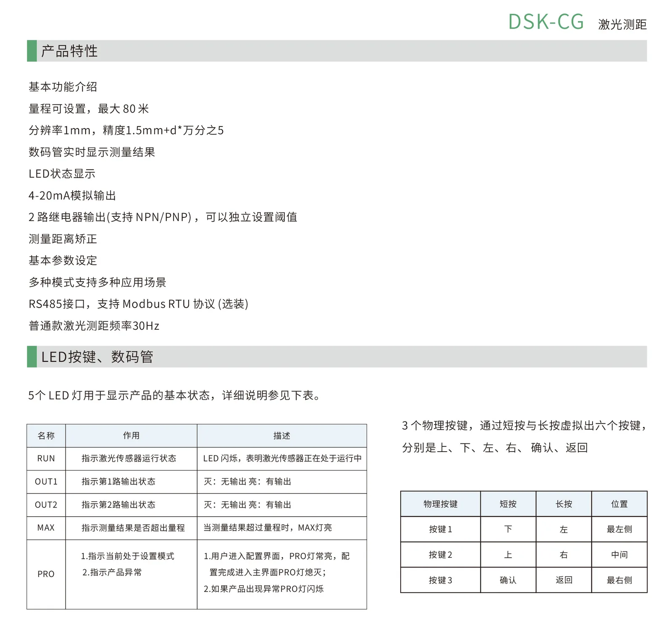Click the 中间 cell
This screenshot has width=672, height=623.
[619, 555]
